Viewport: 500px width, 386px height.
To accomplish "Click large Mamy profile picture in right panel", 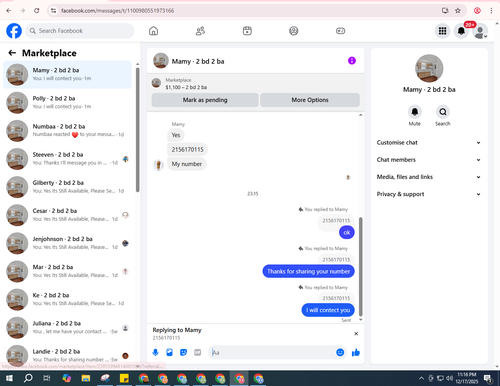I will [x=429, y=68].
